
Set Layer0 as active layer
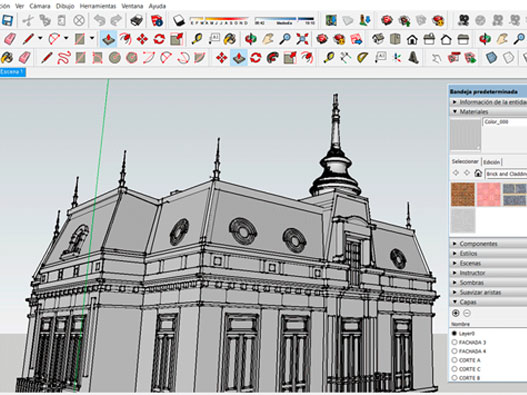(x=454, y=333)
